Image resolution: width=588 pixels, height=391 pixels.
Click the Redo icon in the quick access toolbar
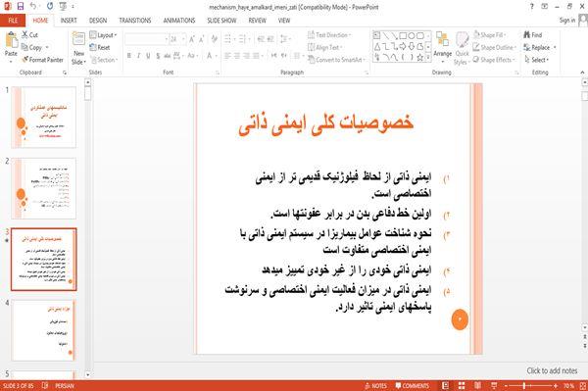[x=50, y=7]
